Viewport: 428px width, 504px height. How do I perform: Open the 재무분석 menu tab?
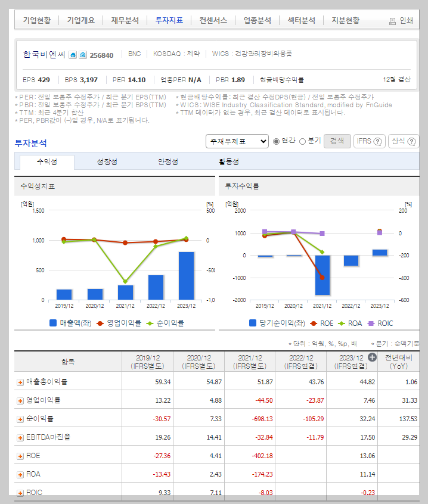coord(125,20)
